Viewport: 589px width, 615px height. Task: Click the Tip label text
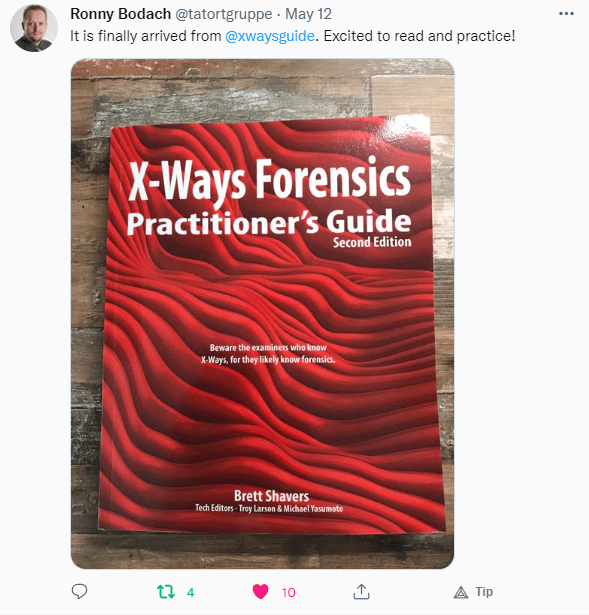pyautogui.click(x=484, y=591)
